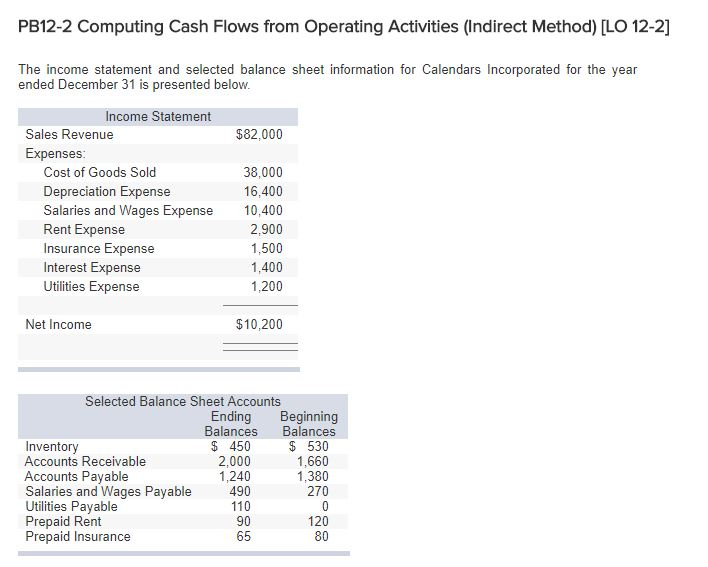The image size is (708, 567).
Task: Select Accounts Payable ending balance 1,240
Action: click(235, 476)
